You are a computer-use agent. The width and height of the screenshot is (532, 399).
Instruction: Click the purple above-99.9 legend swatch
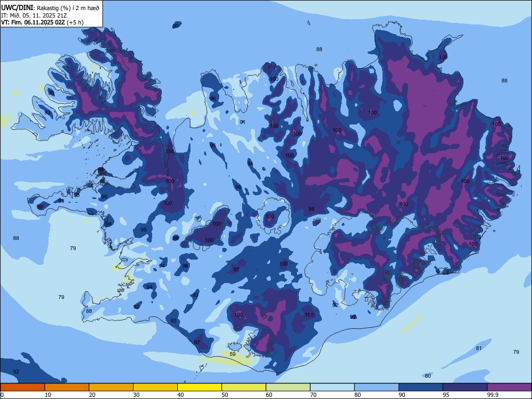pos(509,387)
